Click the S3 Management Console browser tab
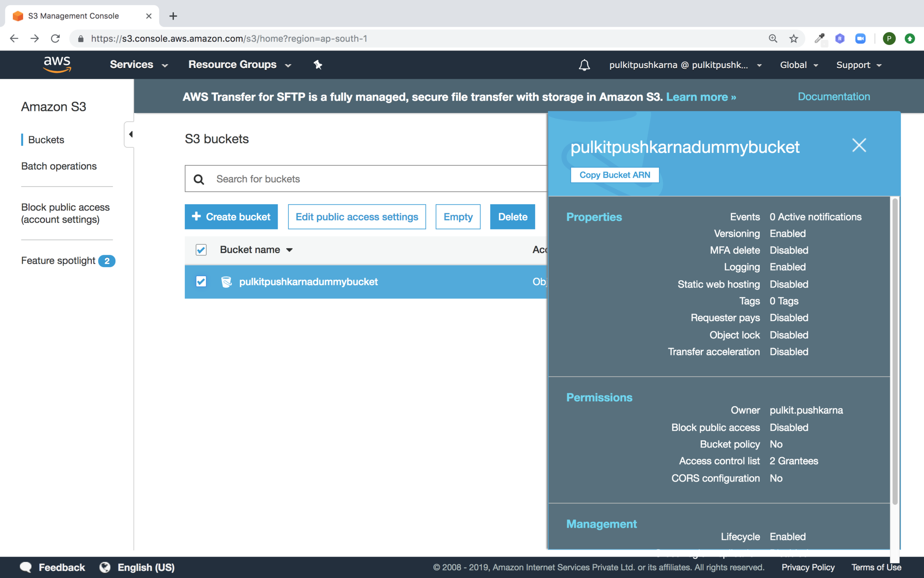924x578 pixels. (82, 16)
